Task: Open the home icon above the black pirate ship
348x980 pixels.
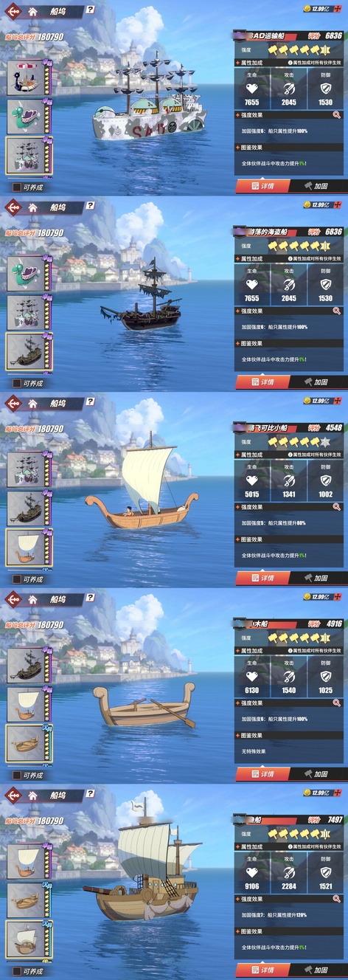Action: click(x=33, y=208)
